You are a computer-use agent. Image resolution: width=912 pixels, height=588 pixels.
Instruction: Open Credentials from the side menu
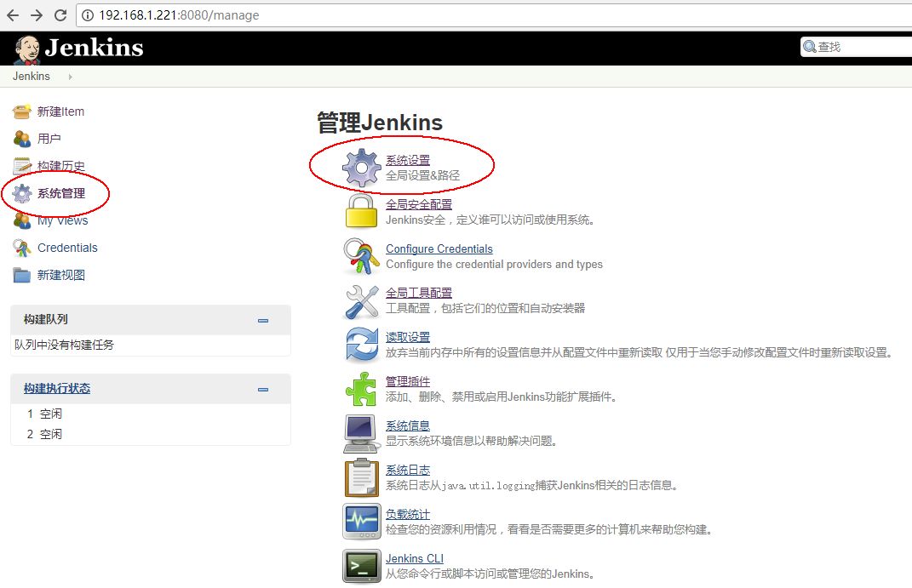(67, 248)
